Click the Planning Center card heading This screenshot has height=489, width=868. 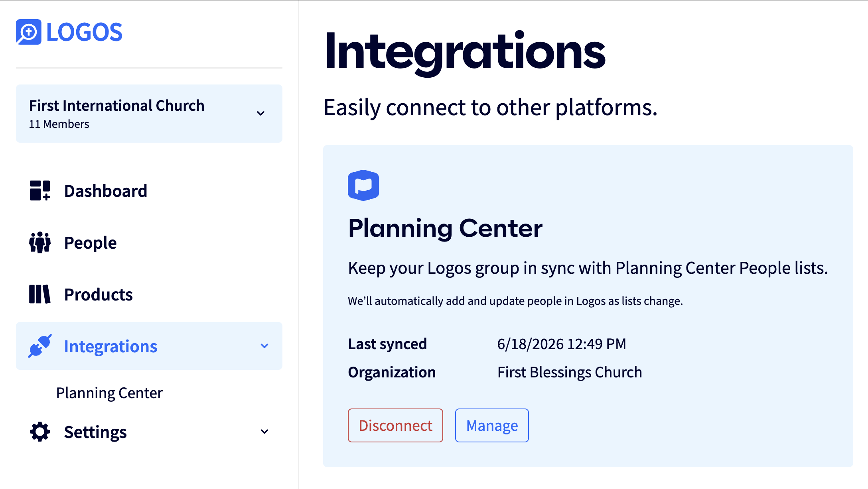click(445, 228)
